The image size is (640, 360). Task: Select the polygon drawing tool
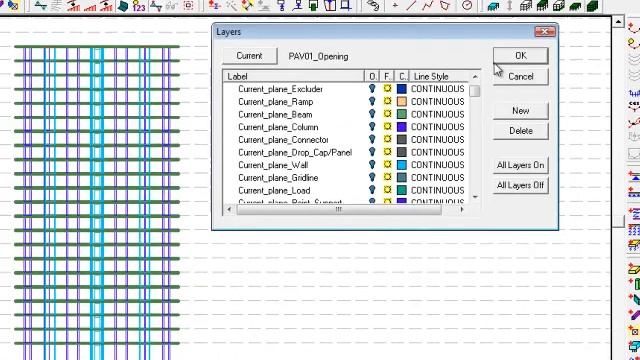445,6
